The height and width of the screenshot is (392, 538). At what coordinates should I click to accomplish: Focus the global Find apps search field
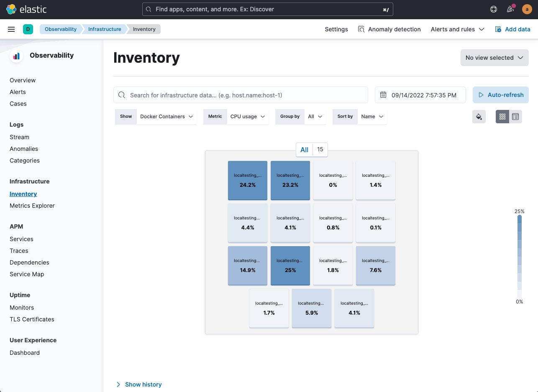(268, 9)
